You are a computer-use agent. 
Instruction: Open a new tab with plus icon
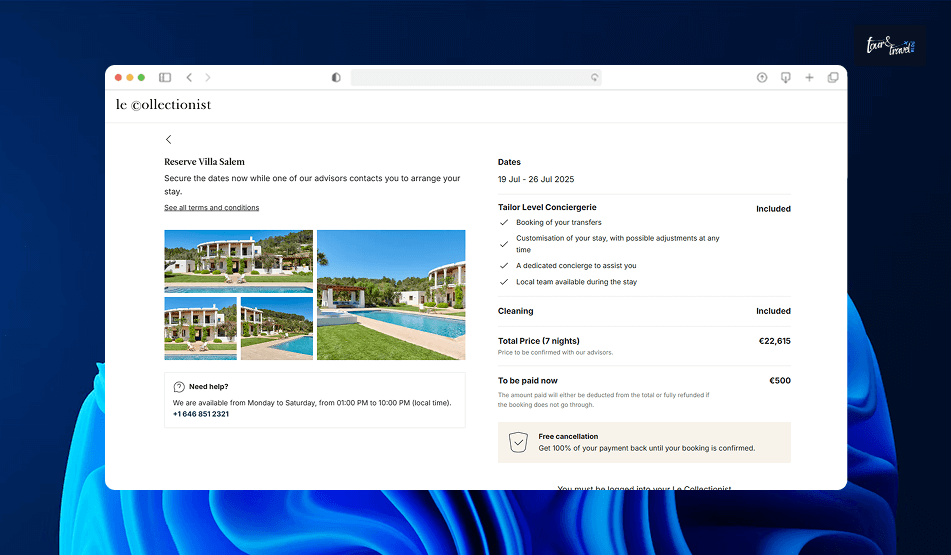pos(809,78)
